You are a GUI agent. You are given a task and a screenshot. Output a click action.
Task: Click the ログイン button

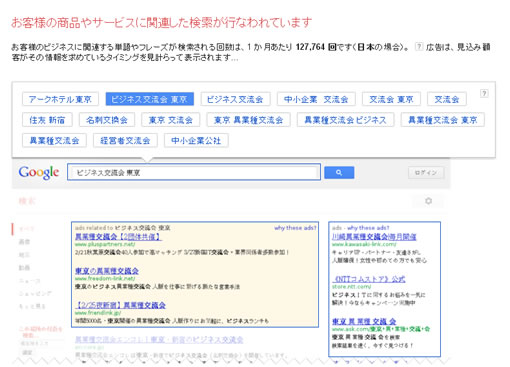point(426,173)
